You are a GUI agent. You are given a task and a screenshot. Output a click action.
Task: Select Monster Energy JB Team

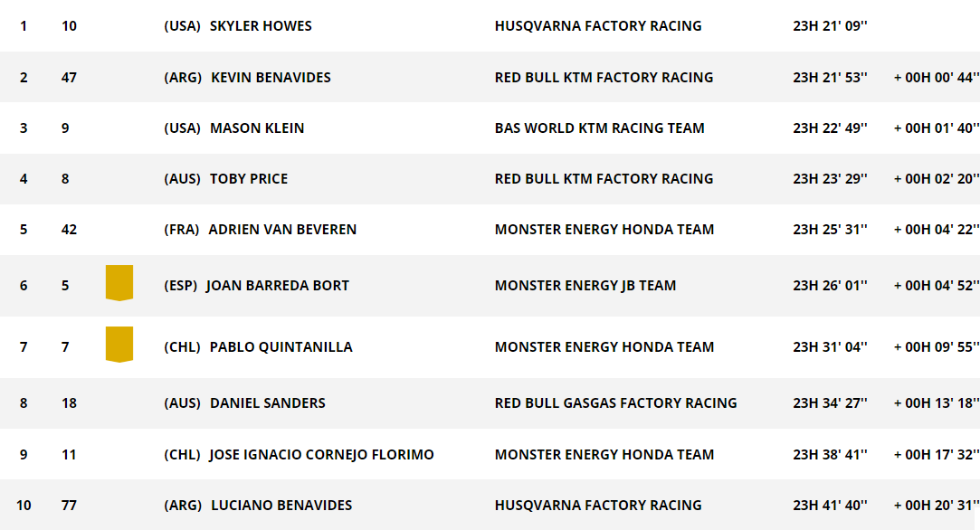(x=585, y=286)
